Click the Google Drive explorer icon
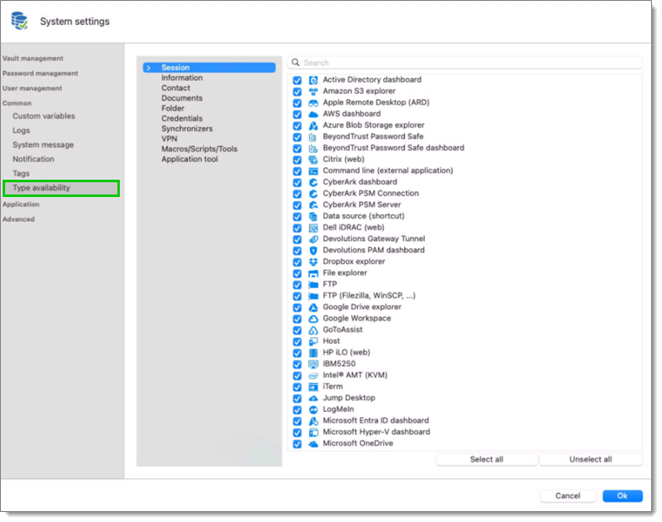 pos(313,307)
